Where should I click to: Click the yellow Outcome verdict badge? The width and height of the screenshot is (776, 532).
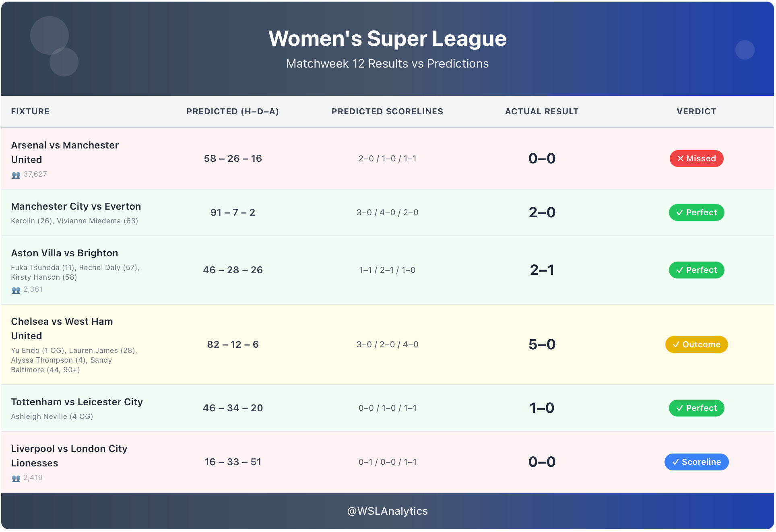(696, 344)
